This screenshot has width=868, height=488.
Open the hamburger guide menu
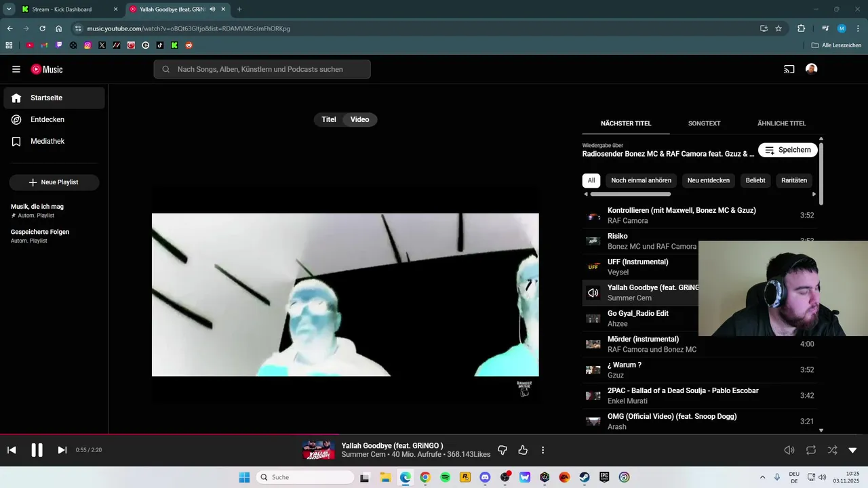click(x=16, y=69)
